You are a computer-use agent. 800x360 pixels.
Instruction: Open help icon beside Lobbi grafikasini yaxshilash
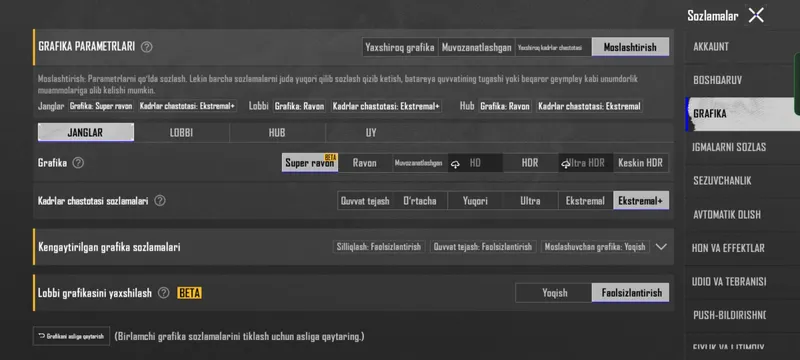[163, 293]
